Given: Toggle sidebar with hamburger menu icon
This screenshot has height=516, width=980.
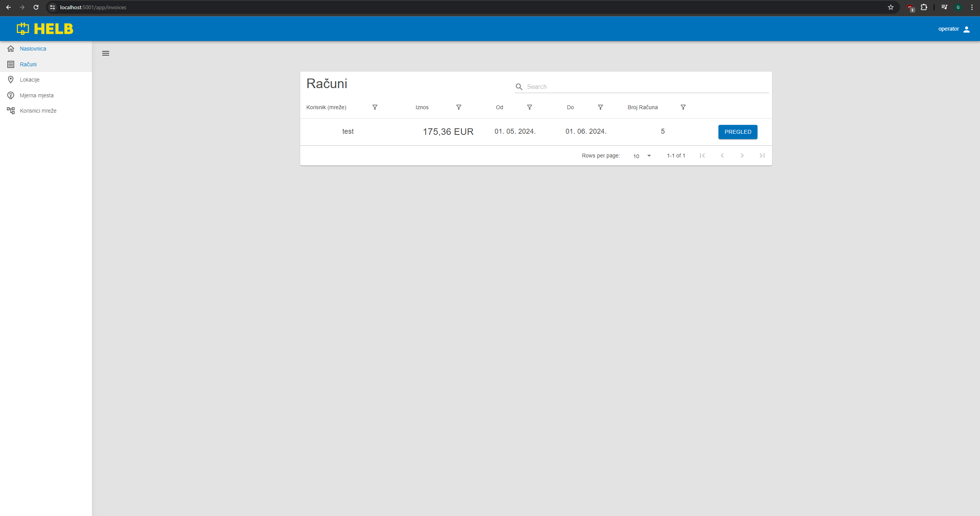Looking at the screenshot, I should [x=106, y=53].
